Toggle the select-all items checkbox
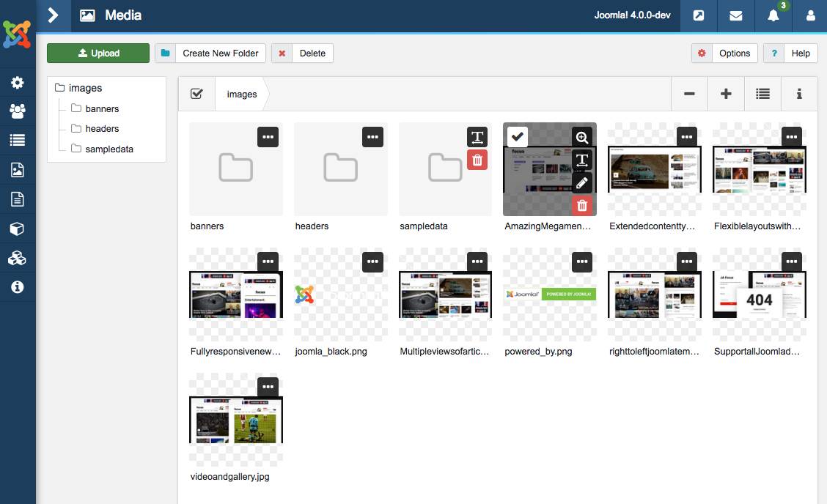Viewport: 827px width, 504px height. click(x=196, y=94)
